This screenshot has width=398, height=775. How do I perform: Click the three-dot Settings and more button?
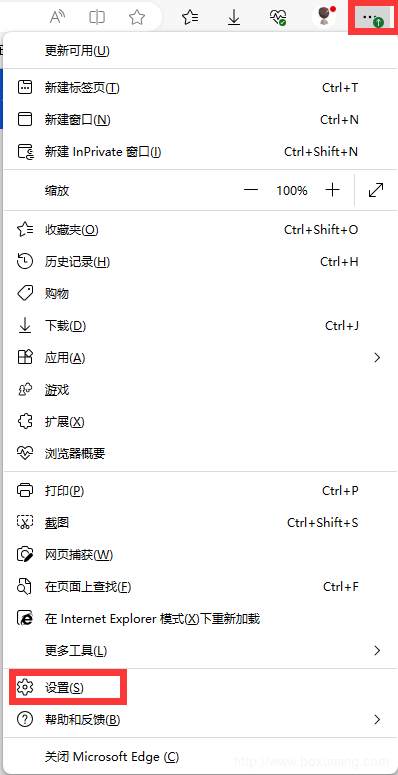[x=372, y=18]
